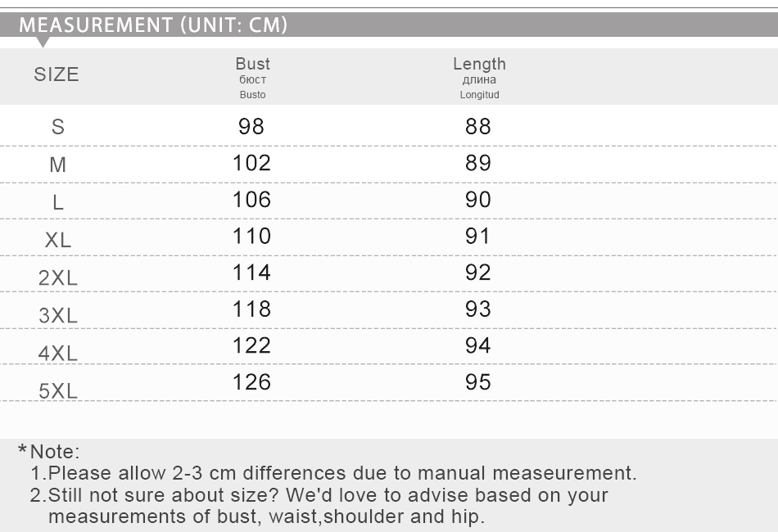Click length value 95 for size 5XL
The width and height of the screenshot is (778, 532).
[x=477, y=381]
